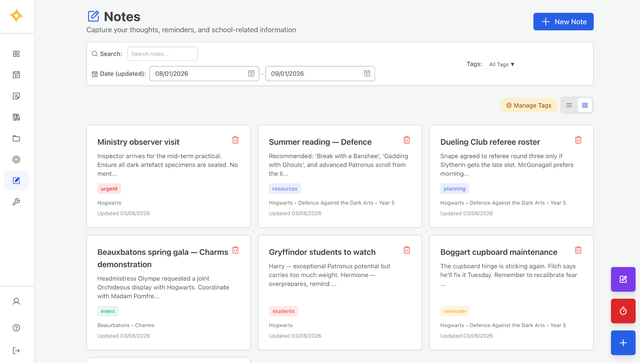Click the red floating timer button
The width and height of the screenshot is (640, 363).
point(623,311)
